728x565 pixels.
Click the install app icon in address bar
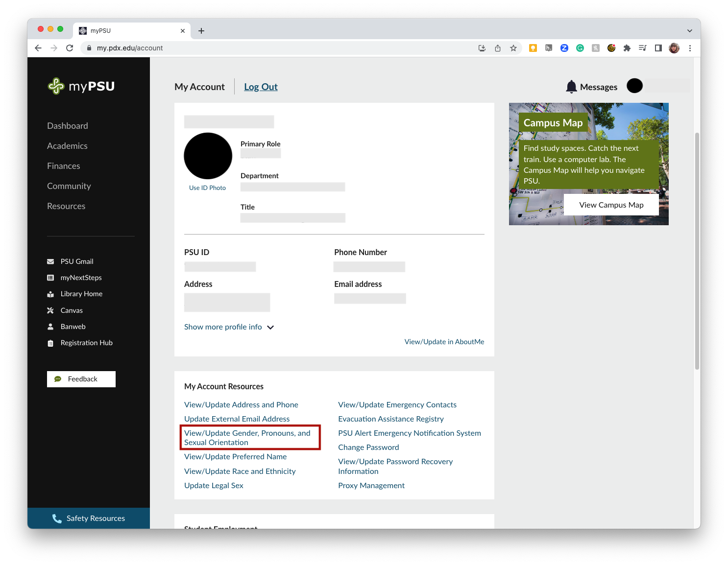[482, 48]
